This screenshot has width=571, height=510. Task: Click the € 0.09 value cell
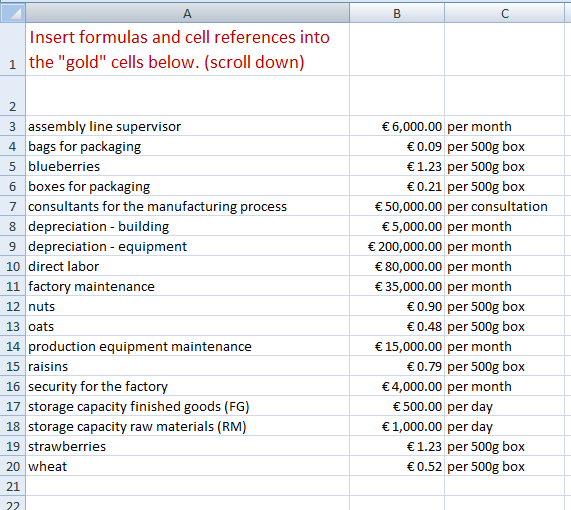pos(397,146)
